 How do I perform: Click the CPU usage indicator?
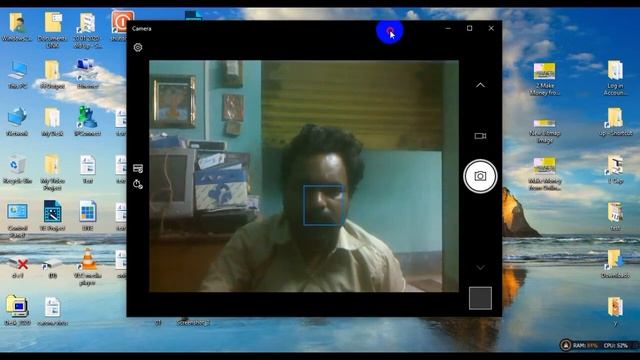click(x=616, y=345)
